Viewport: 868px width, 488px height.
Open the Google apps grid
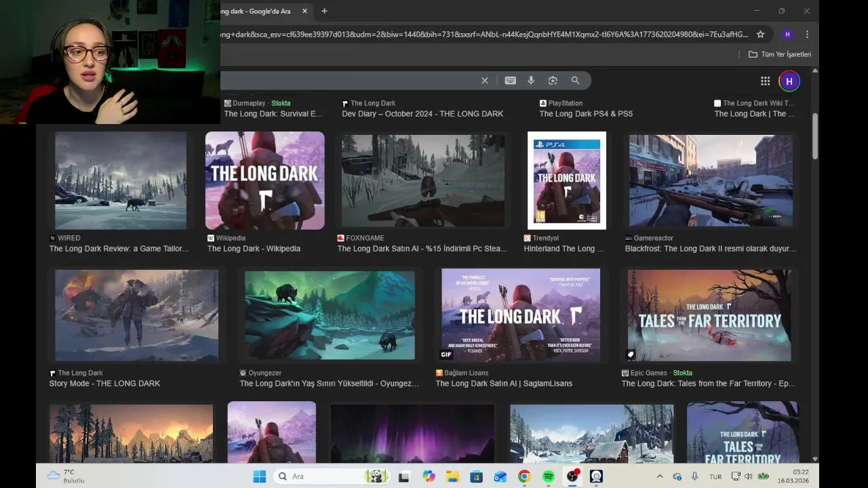(765, 81)
